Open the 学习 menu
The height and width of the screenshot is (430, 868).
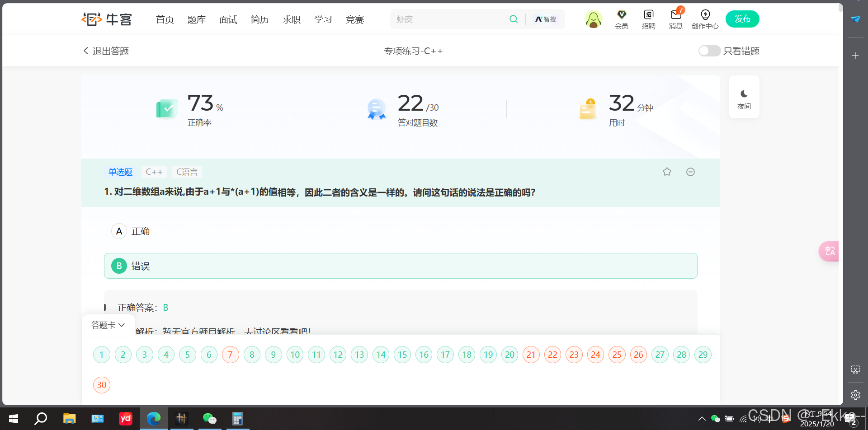323,19
